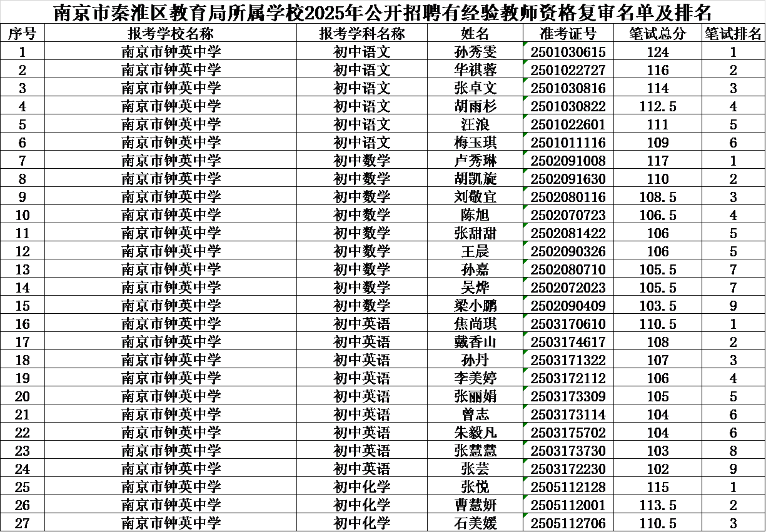Click the 姓名 column header

coord(475,33)
